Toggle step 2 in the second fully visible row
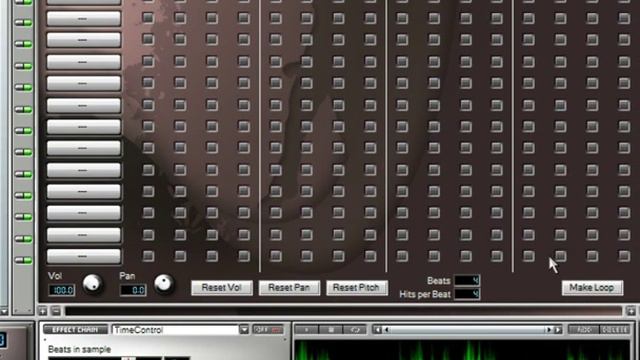This screenshot has height=360, width=640. tap(180, 40)
